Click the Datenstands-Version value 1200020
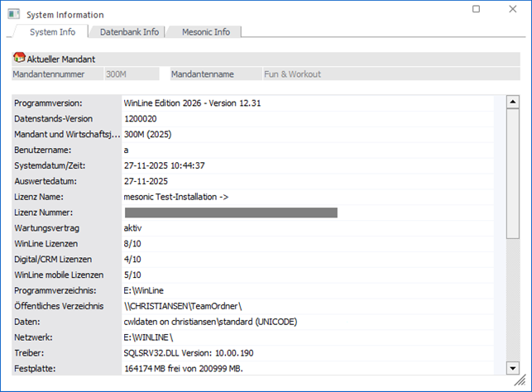The image size is (532, 392). coord(141,118)
